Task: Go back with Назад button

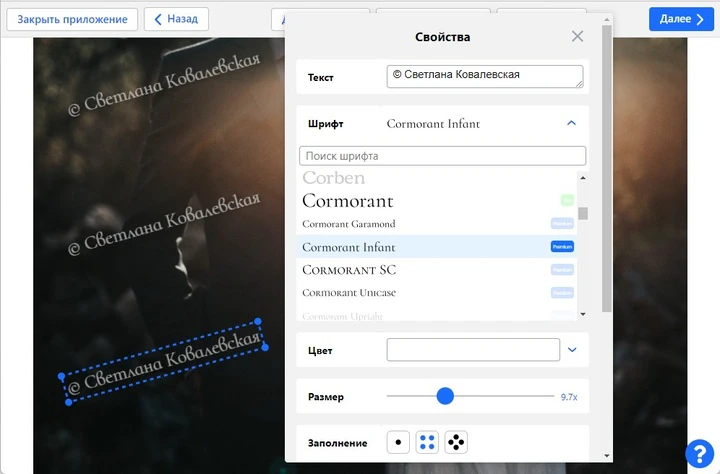Action: [176, 19]
